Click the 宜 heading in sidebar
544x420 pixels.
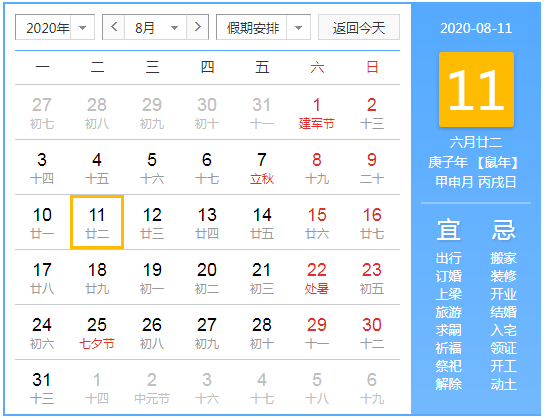449,230
